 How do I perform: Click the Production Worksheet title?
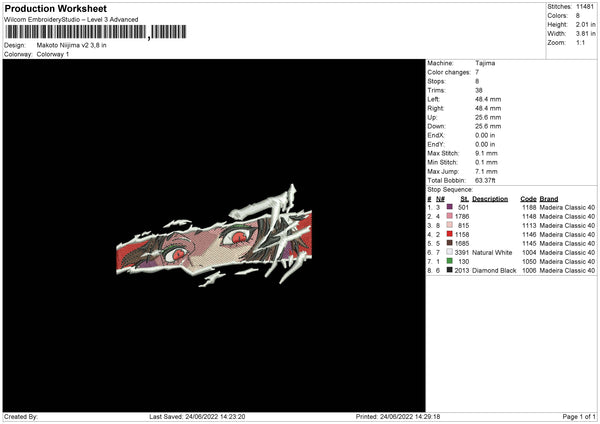56,8
